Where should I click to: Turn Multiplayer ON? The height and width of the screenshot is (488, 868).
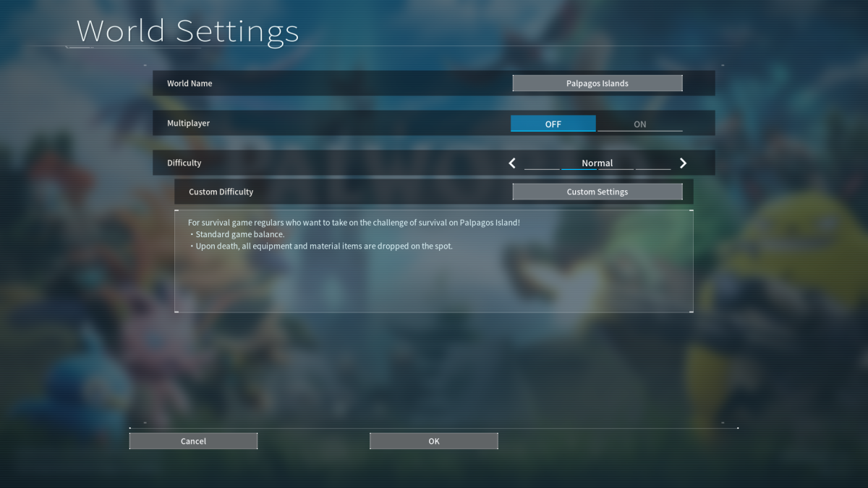[x=639, y=124]
